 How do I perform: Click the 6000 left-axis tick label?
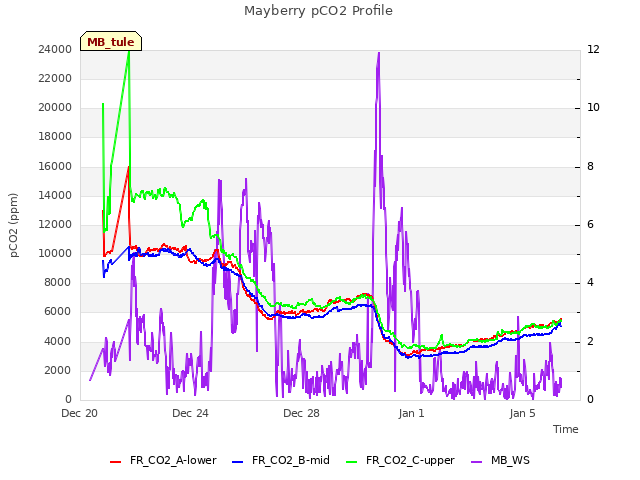point(58,312)
